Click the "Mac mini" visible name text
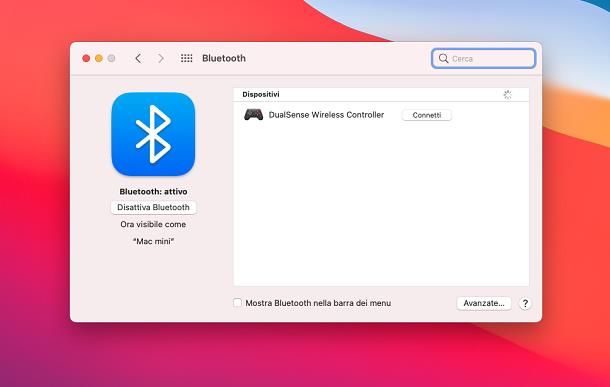 (x=153, y=241)
